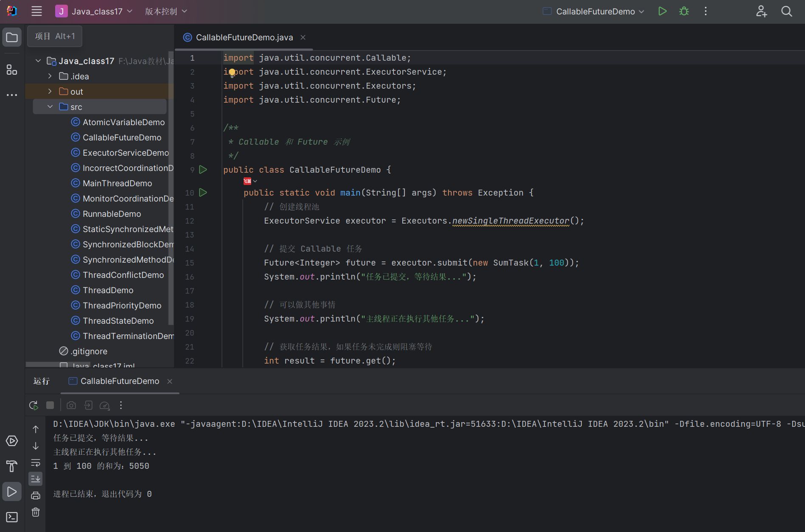Open ThreadPriorityDemo in the project tree
The image size is (805, 532).
122,305
